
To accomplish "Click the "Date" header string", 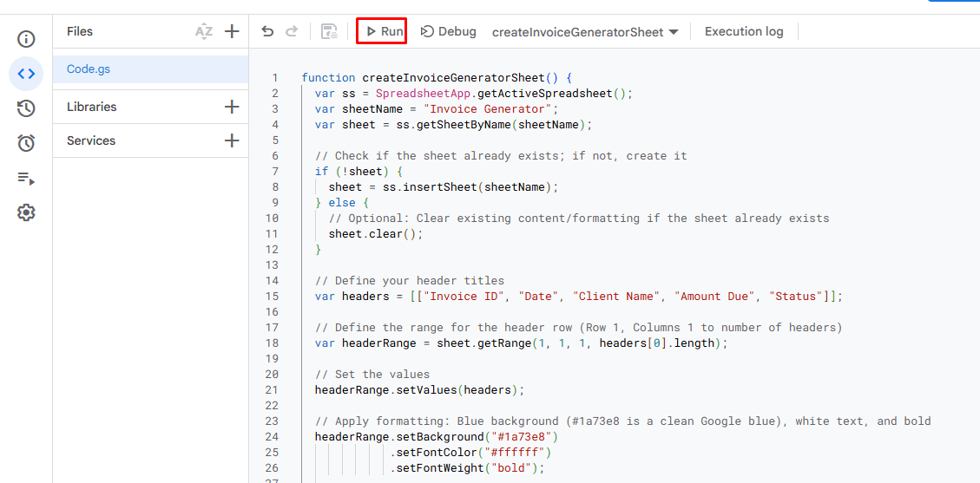I will [x=537, y=296].
